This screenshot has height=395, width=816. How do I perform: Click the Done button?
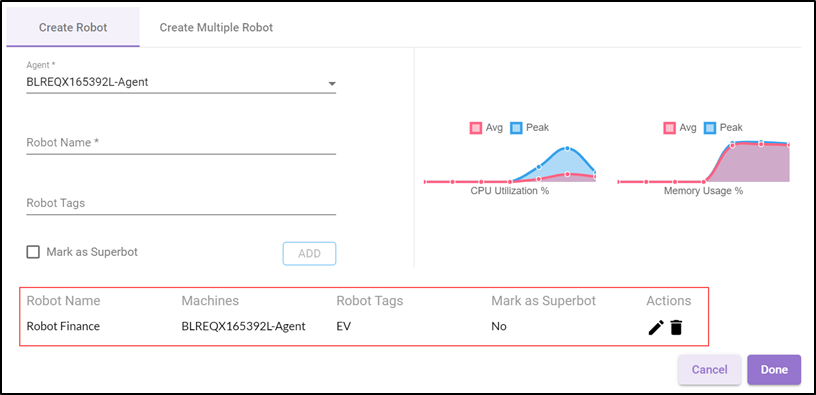tap(774, 369)
